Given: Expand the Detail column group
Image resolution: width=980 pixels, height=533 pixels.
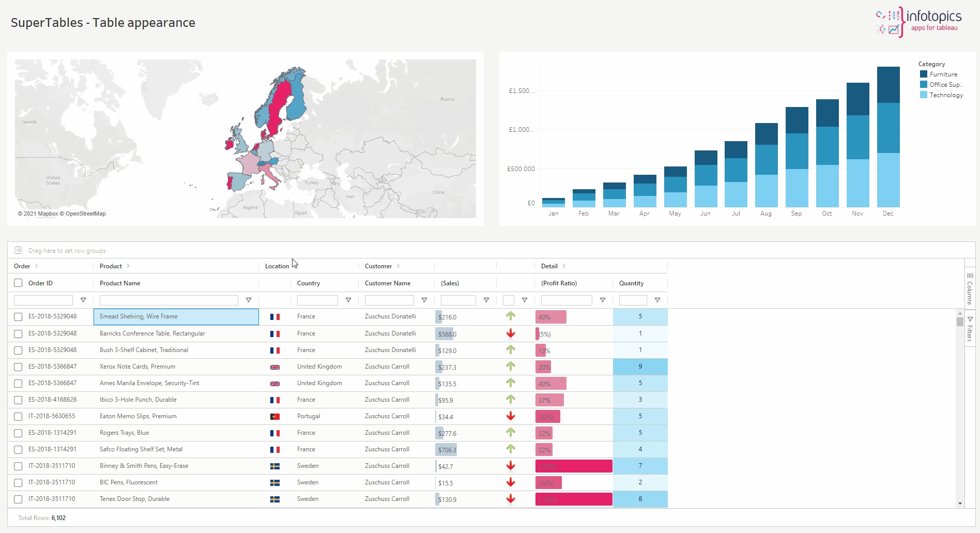Looking at the screenshot, I should 564,266.
